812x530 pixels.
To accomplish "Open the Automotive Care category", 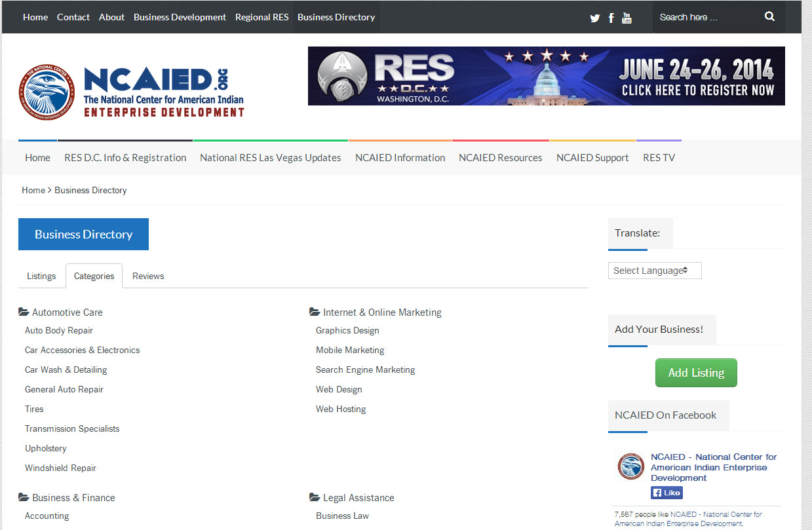I will tap(68, 312).
